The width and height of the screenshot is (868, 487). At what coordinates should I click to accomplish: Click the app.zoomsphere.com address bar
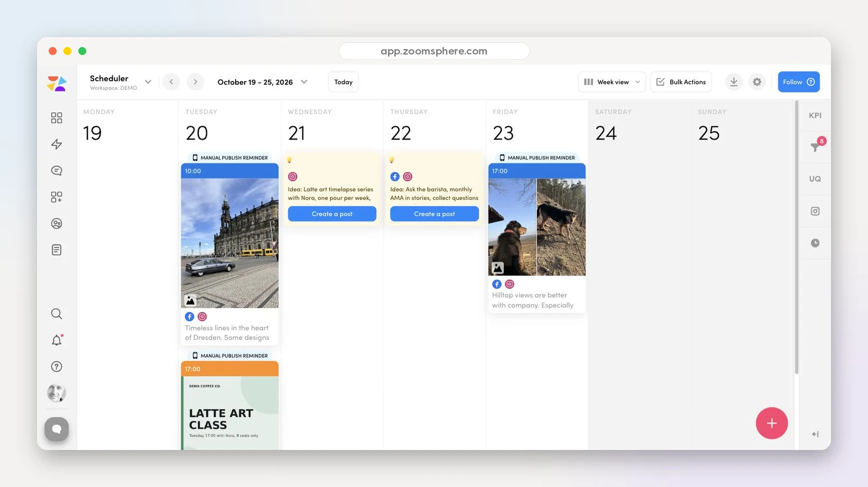click(x=434, y=51)
